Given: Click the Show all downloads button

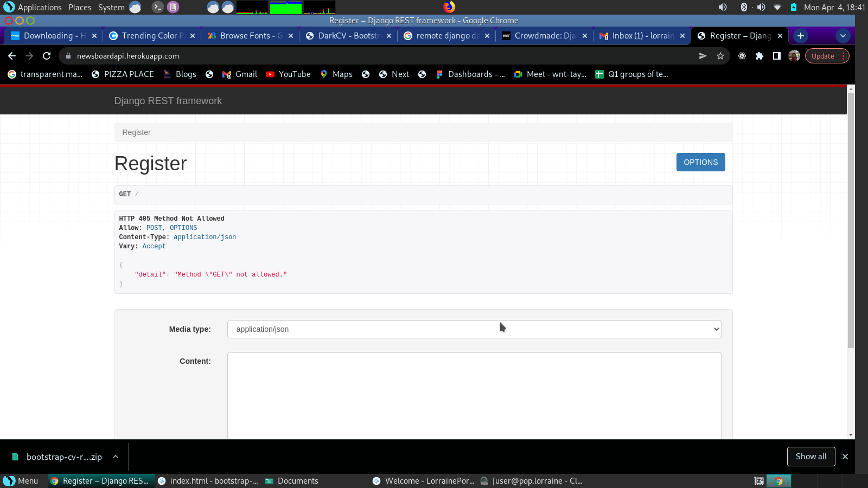Looking at the screenshot, I should click(811, 457).
